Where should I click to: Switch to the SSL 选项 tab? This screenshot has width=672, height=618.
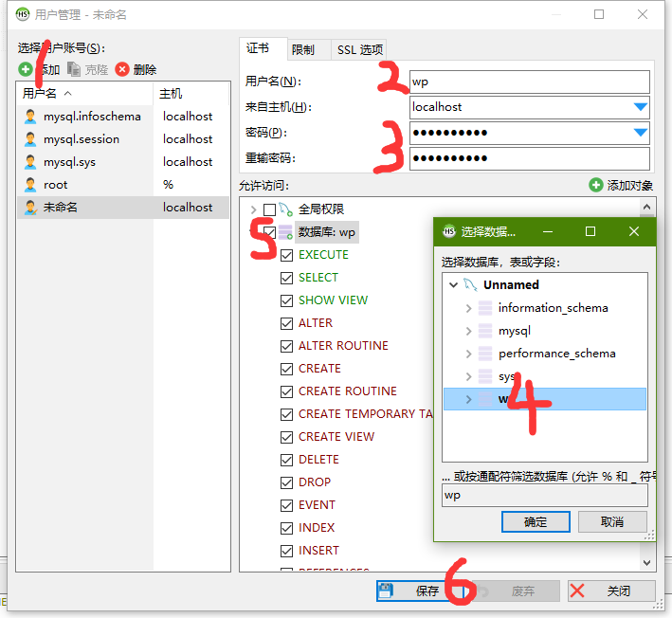[x=359, y=49]
